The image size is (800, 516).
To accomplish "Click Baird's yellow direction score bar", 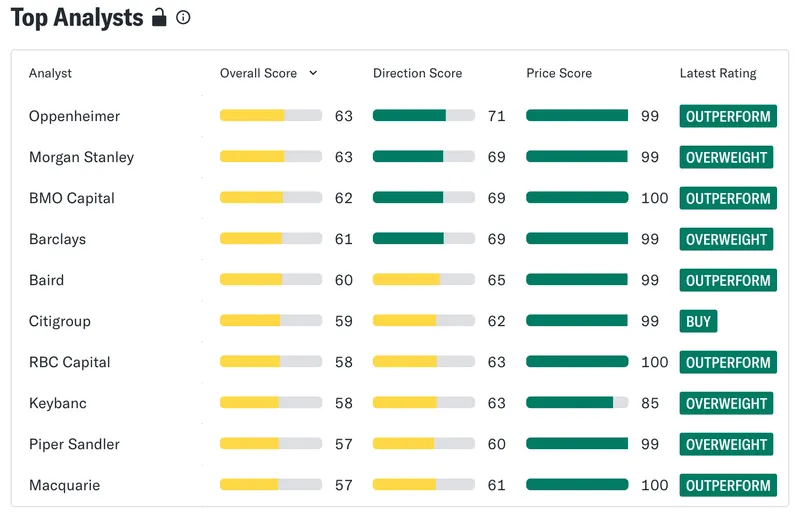I will pyautogui.click(x=424, y=280).
